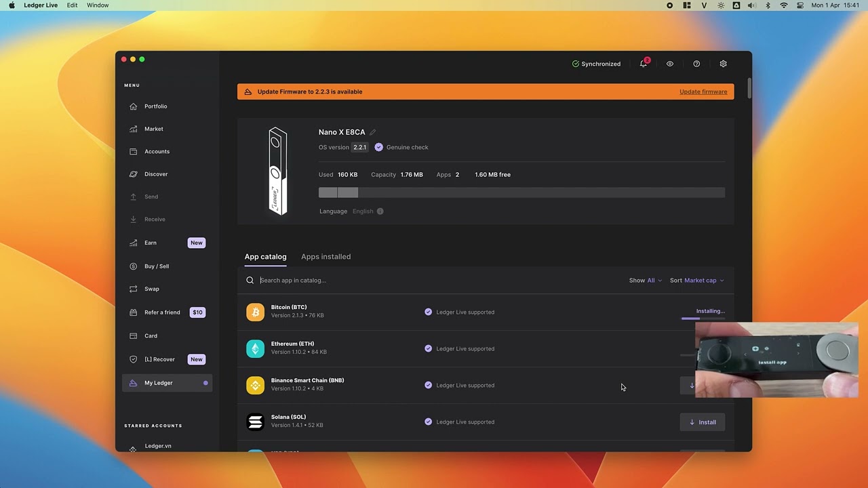Open Discover in the sidebar

[x=167, y=174]
